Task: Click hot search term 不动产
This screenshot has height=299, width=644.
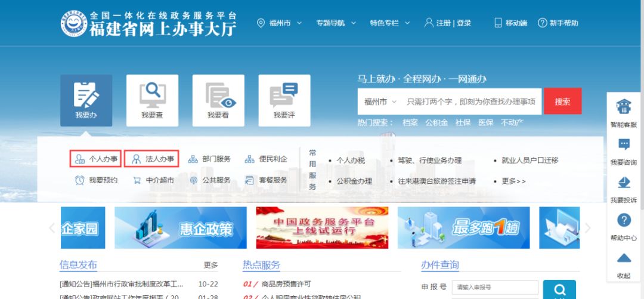Action: (512, 122)
